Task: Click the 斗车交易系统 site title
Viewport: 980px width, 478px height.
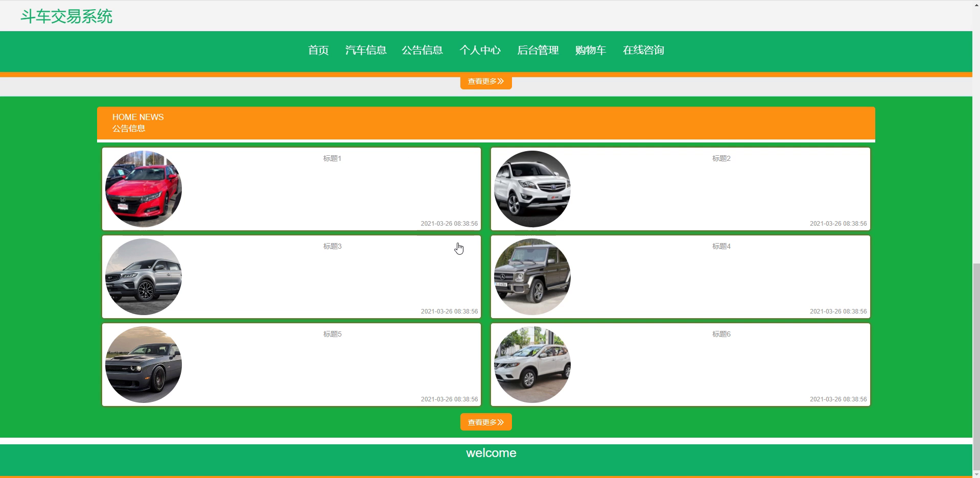Action: pyautogui.click(x=66, y=16)
